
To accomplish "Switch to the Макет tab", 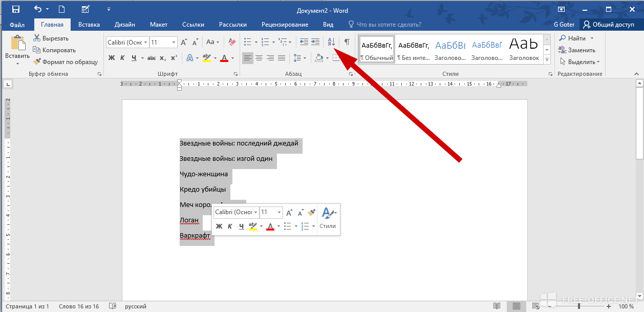I will tap(159, 24).
